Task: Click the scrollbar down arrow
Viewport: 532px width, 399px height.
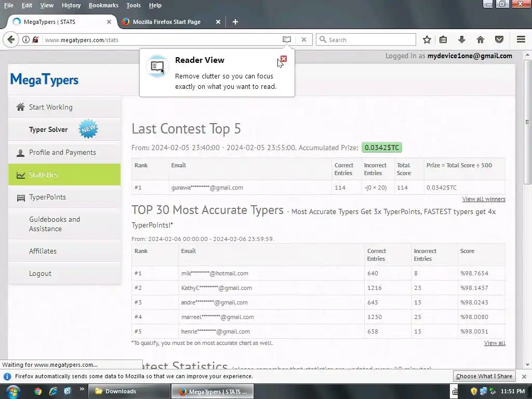Action: (527, 365)
